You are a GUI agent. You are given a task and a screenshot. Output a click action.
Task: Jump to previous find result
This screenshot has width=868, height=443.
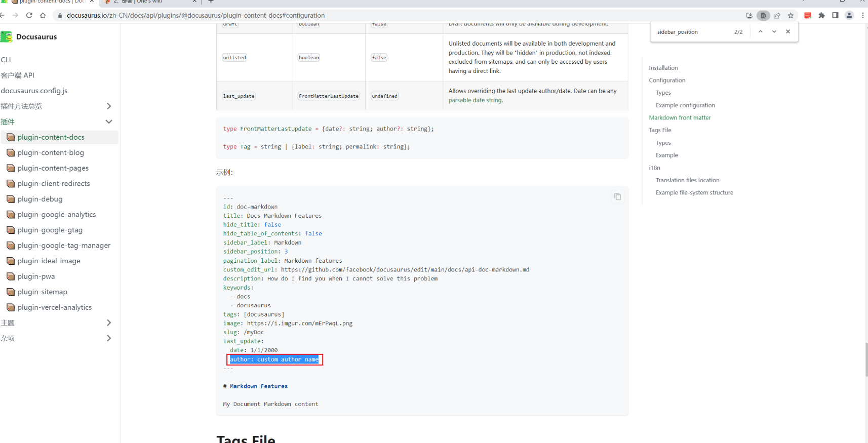tap(760, 31)
